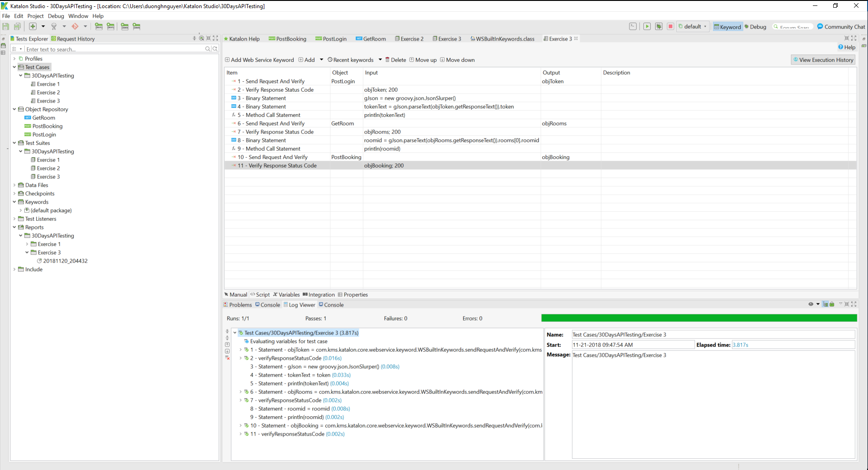Click the search magnifier in Tests Explorer

[208, 49]
